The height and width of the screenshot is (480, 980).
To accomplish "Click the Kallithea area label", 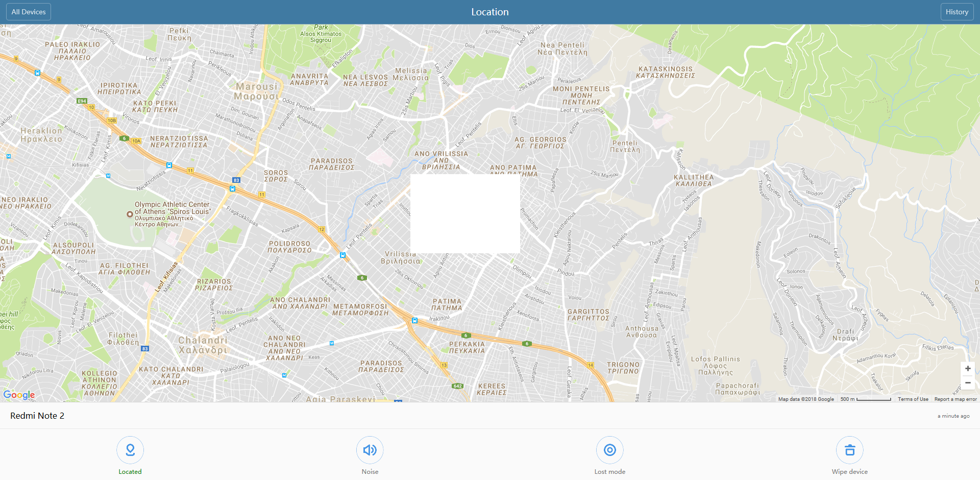I will click(694, 181).
